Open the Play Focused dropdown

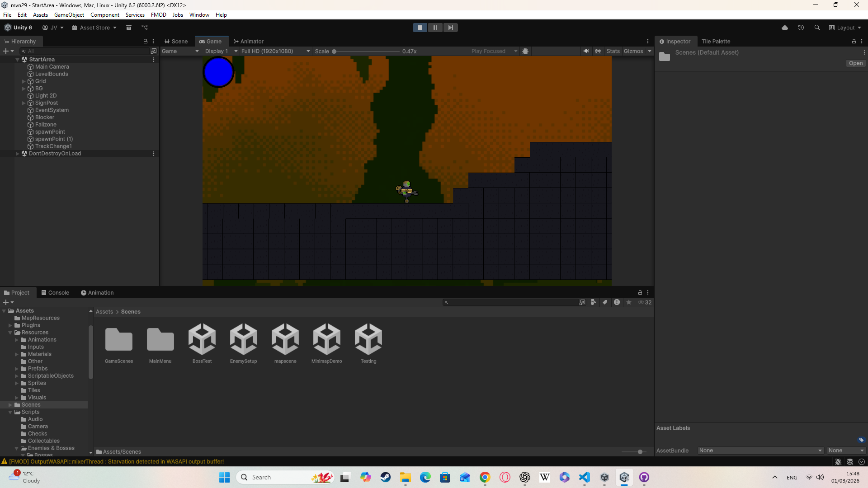(494, 51)
